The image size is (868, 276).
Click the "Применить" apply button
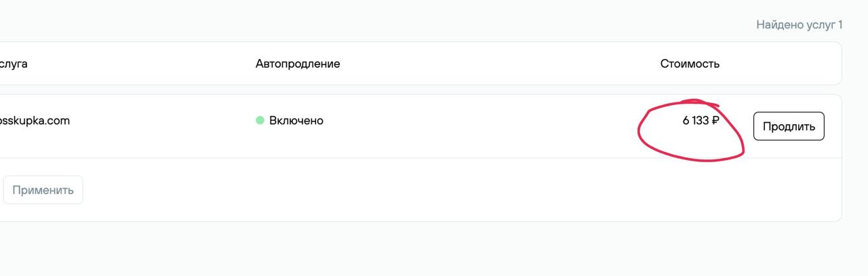43,190
